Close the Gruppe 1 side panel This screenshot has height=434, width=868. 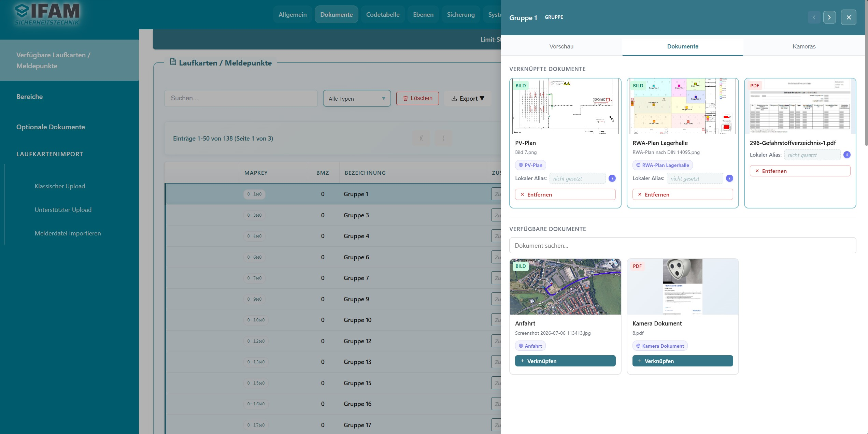point(849,17)
